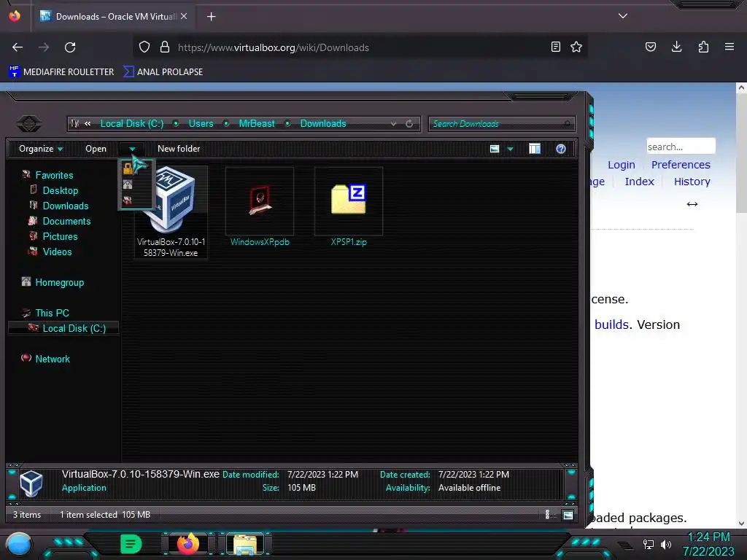Open Pictures in navigation pane
Image resolution: width=747 pixels, height=560 pixels.
(x=60, y=236)
